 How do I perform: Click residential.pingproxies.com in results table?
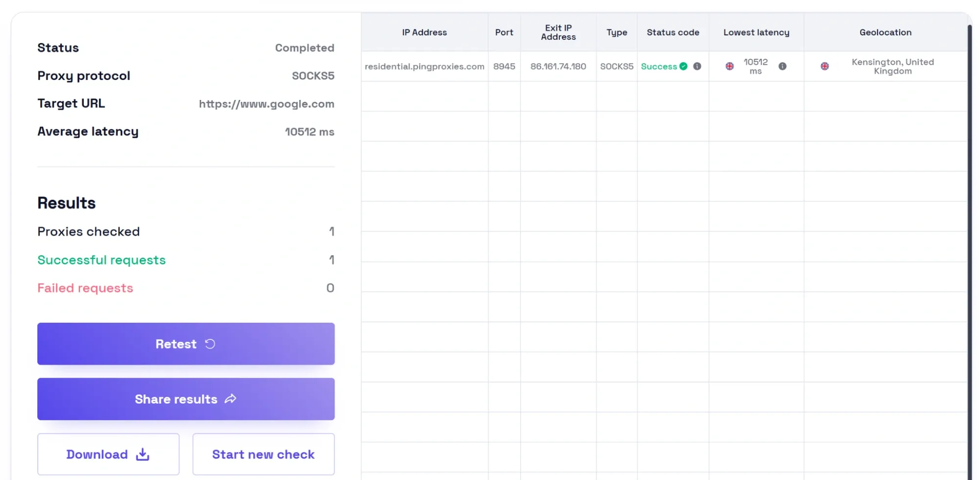point(425,66)
